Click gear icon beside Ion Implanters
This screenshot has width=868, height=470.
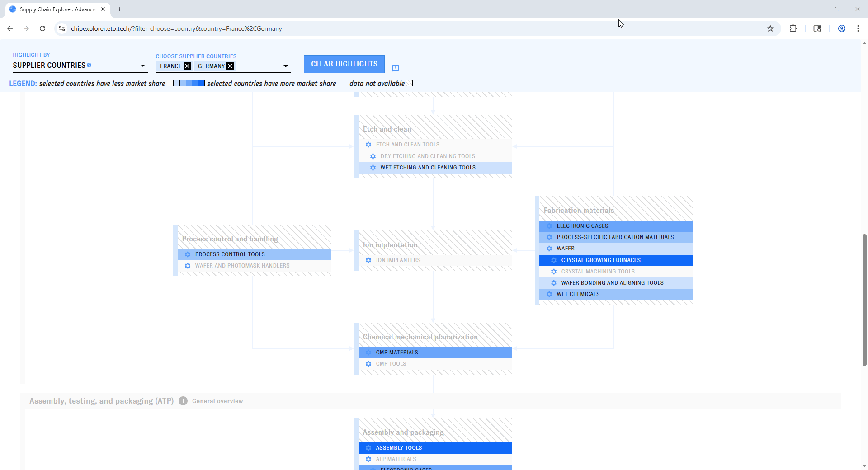368,260
